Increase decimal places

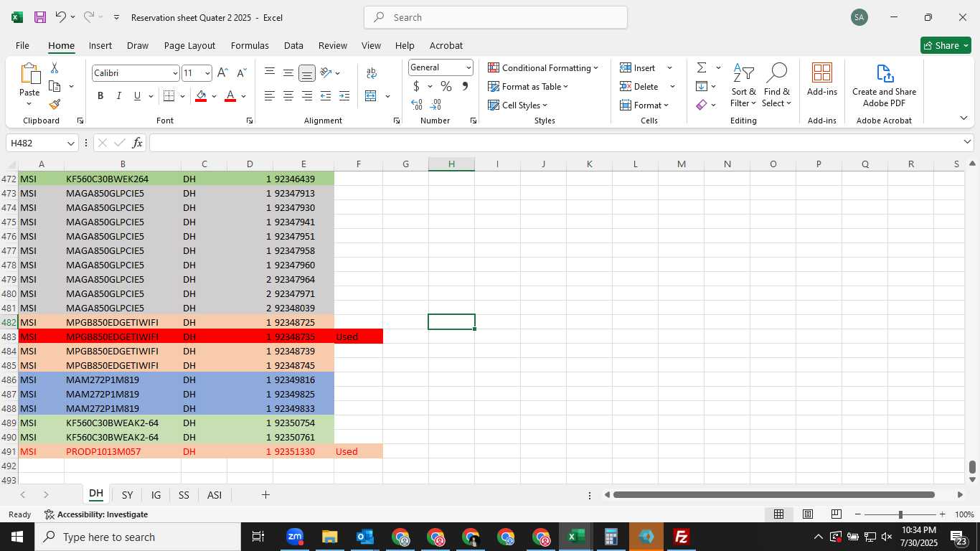[417, 105]
